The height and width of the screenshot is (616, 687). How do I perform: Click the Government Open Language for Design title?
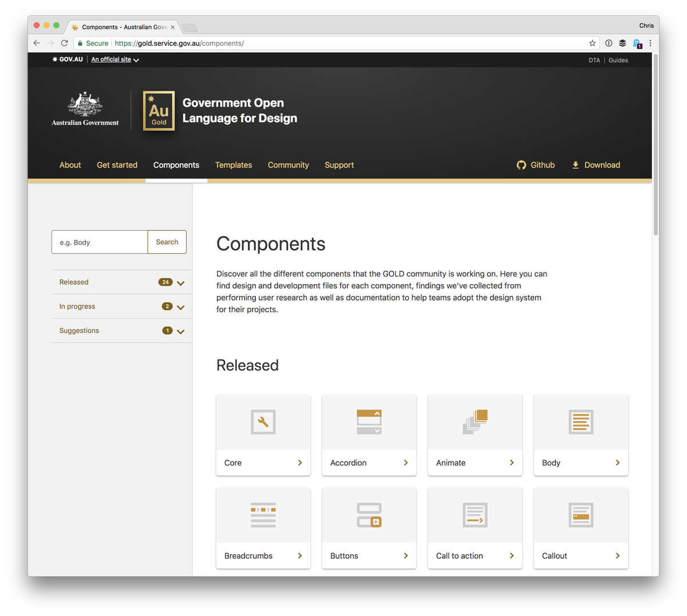(x=240, y=110)
